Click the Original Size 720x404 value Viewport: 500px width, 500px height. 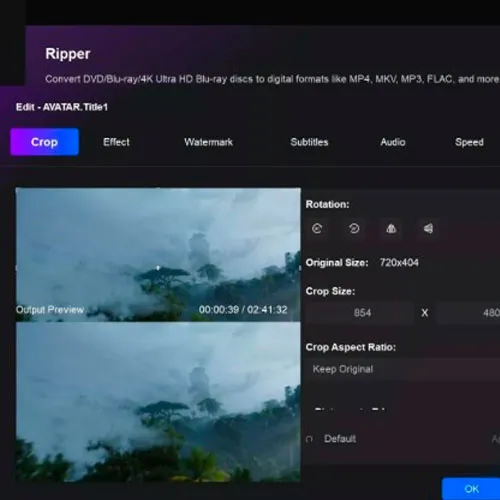399,263
